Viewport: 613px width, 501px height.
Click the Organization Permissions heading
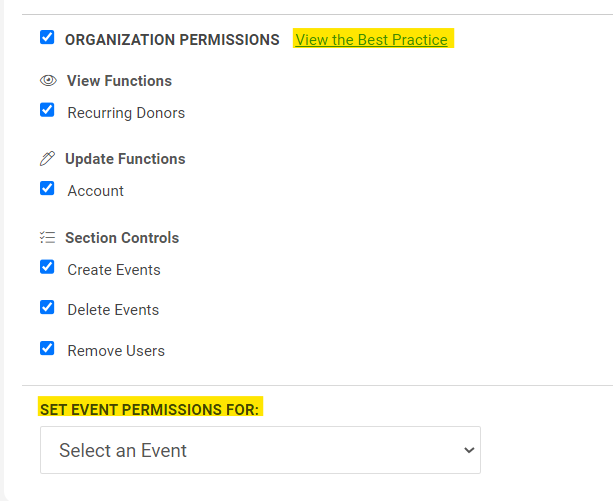(x=172, y=40)
